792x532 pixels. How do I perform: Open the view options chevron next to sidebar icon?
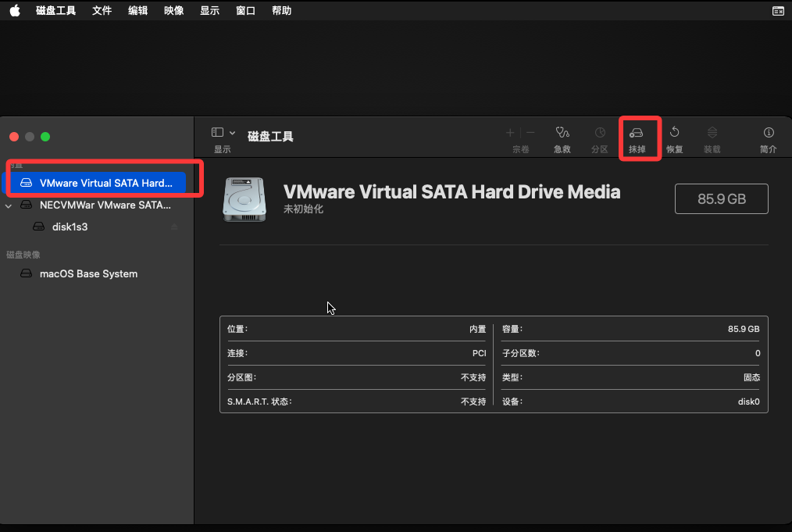(x=232, y=133)
